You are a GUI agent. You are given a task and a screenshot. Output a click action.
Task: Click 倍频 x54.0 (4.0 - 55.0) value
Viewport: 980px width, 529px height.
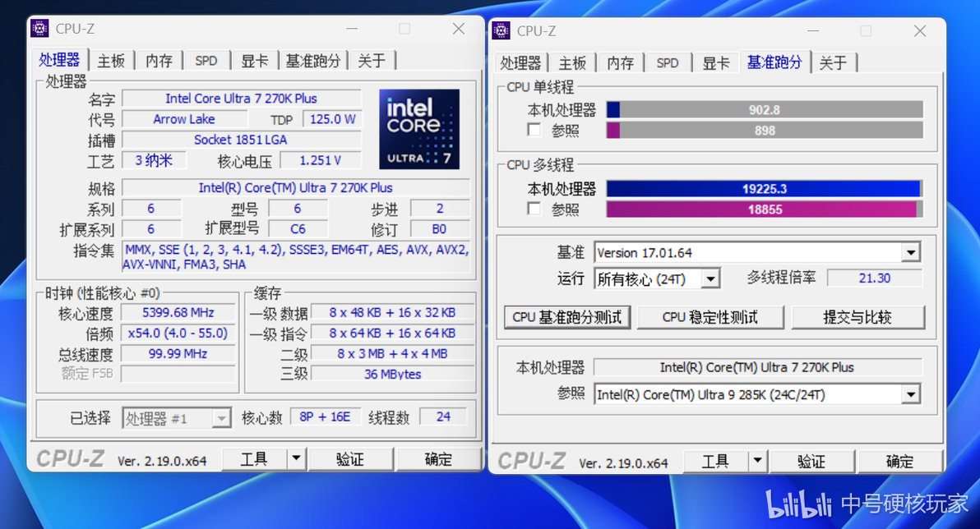178,333
